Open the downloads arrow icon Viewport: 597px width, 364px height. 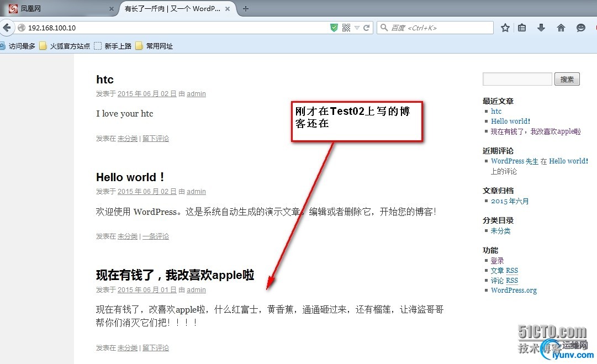click(x=541, y=28)
